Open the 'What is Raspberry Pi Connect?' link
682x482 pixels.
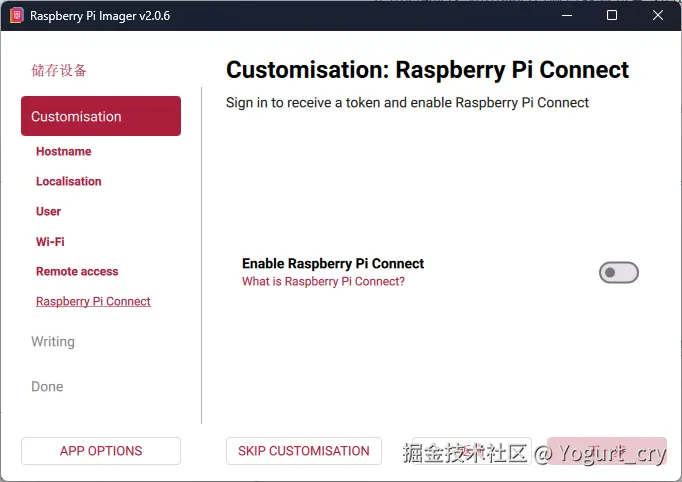click(x=323, y=281)
